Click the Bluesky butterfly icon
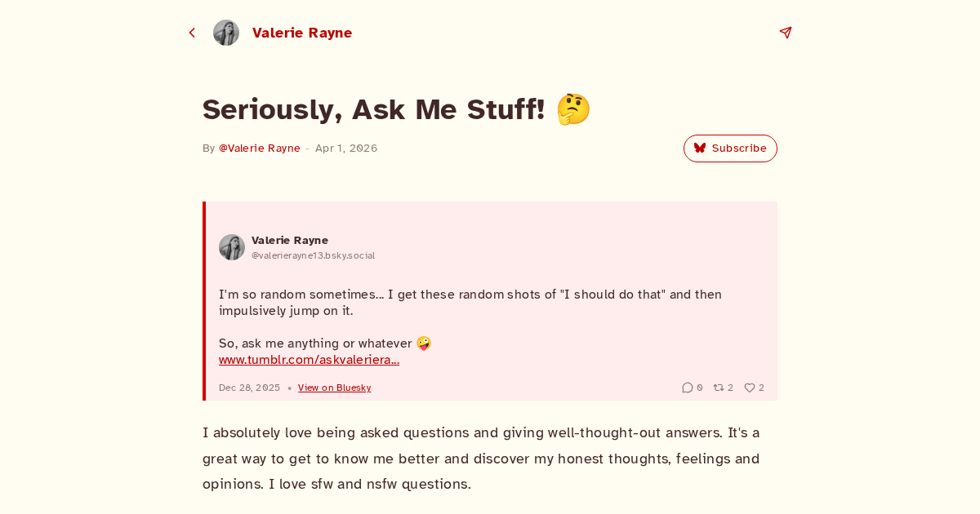This screenshot has height=514, width=980. point(700,148)
